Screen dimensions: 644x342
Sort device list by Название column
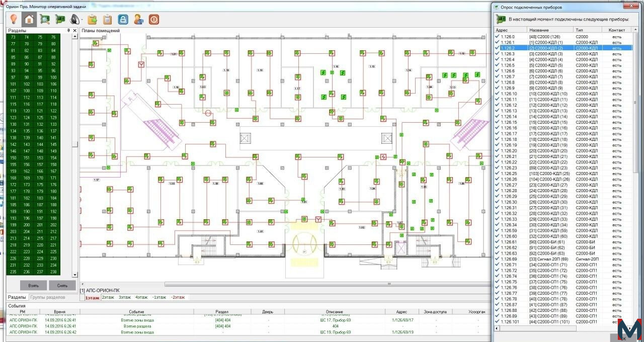550,30
